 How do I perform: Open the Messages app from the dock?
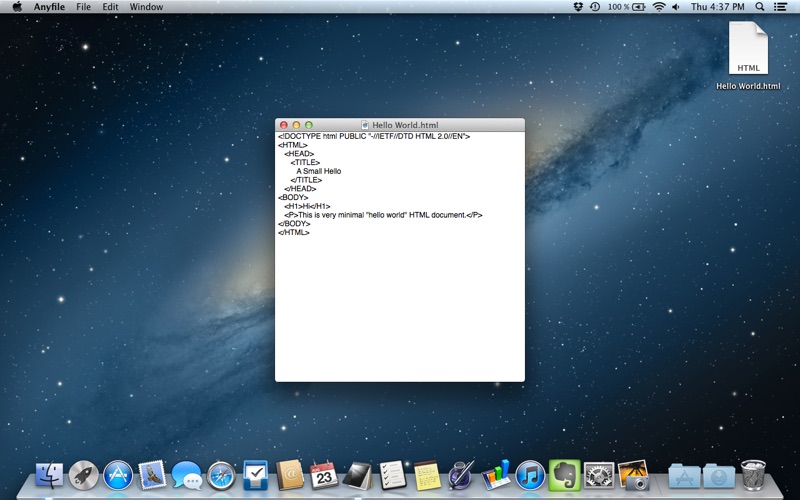[x=187, y=475]
